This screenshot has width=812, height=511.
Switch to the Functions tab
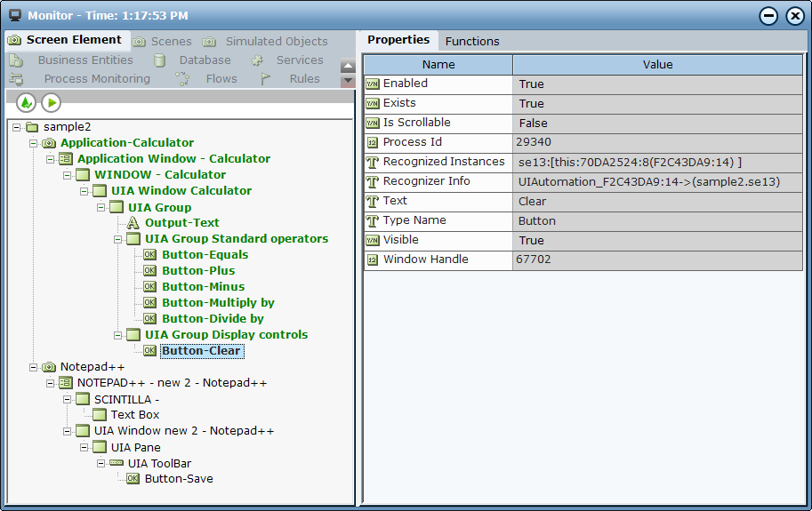point(472,41)
